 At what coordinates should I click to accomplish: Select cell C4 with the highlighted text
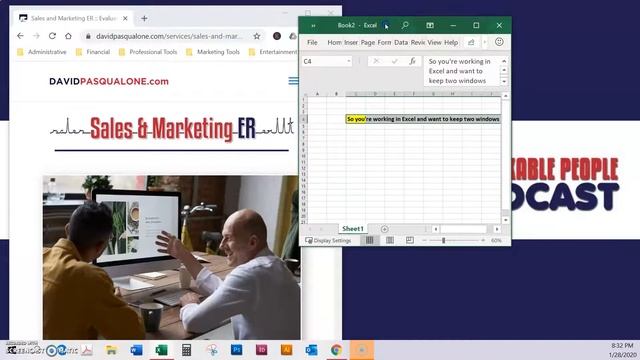click(x=423, y=119)
